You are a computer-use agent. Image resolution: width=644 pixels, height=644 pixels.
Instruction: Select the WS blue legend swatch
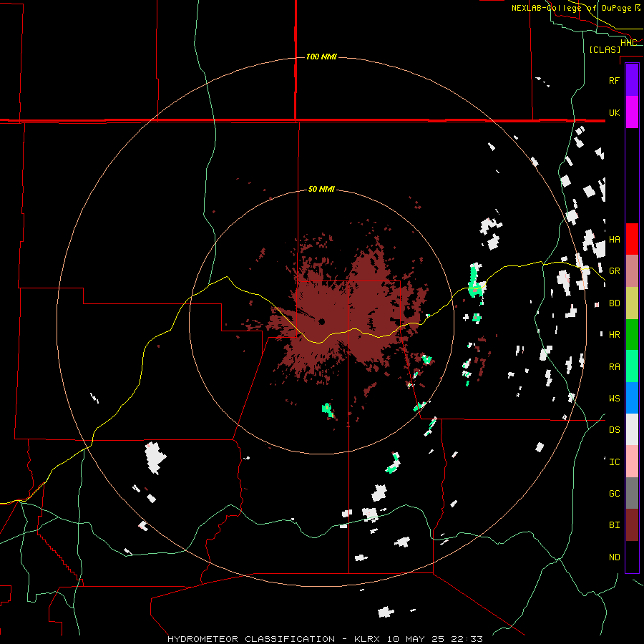(x=632, y=398)
